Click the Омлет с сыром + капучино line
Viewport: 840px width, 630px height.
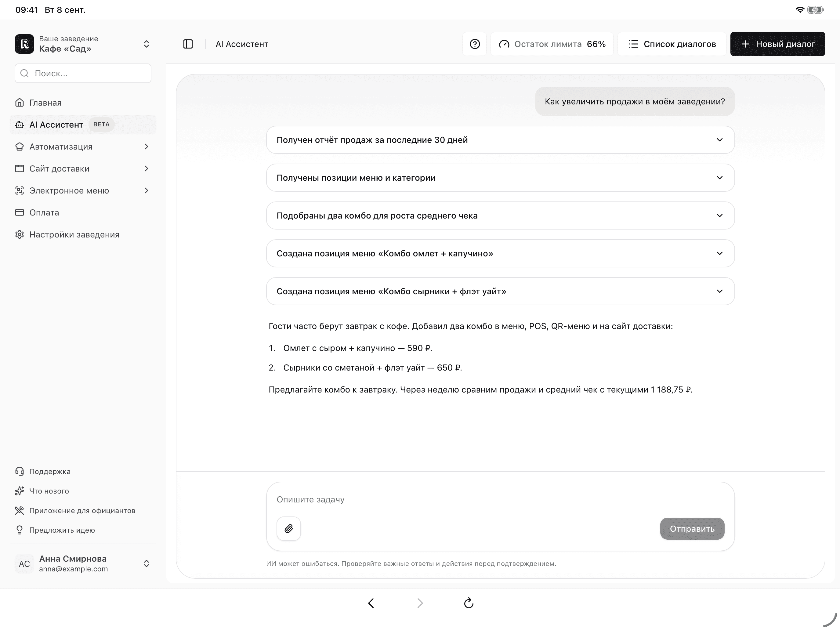point(357,348)
